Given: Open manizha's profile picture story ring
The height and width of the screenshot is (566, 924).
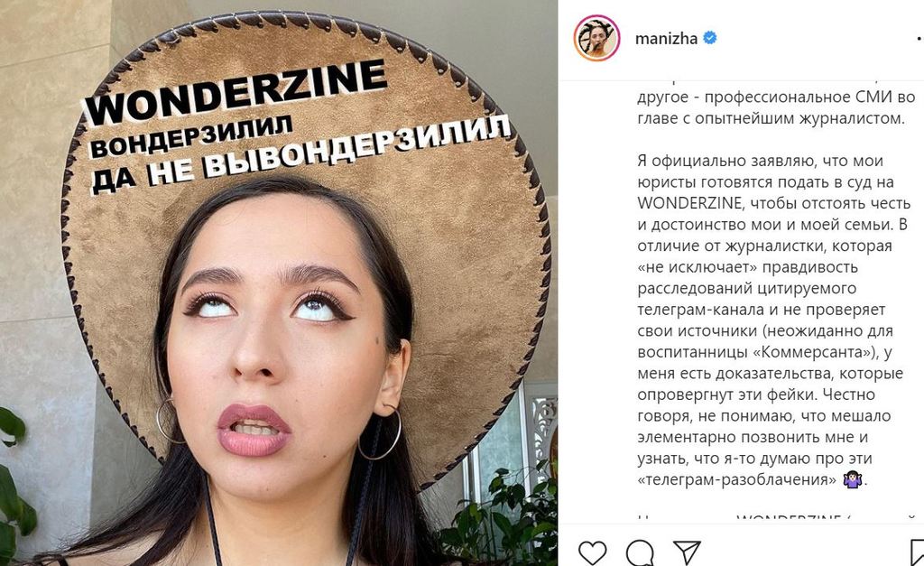Looking at the screenshot, I should (597, 38).
